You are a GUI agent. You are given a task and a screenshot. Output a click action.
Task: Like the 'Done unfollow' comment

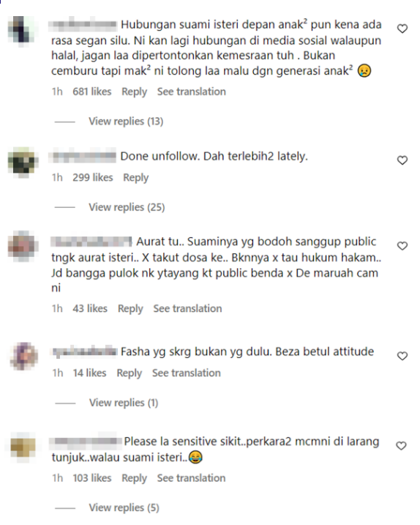point(402,160)
